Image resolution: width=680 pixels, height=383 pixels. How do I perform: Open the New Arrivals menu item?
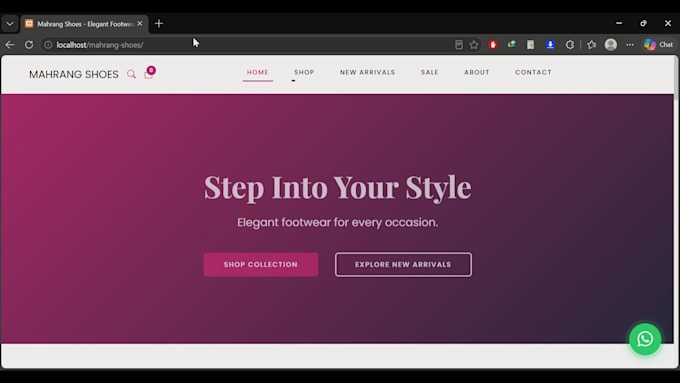pyautogui.click(x=367, y=72)
